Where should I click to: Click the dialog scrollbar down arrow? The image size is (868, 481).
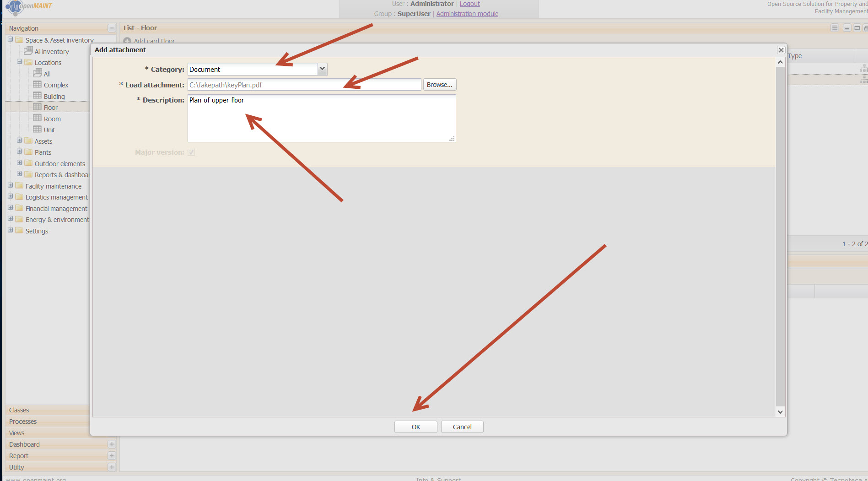click(780, 412)
